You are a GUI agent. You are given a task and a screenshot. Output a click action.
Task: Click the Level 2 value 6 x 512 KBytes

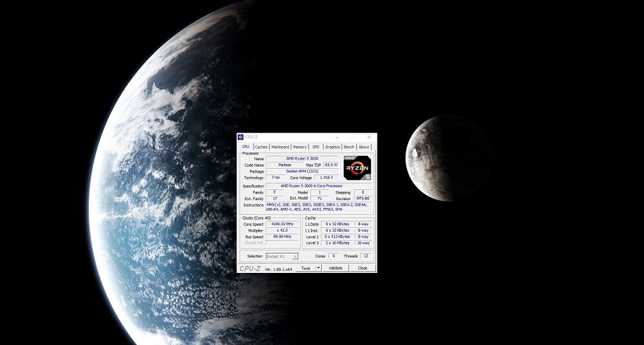tap(337, 237)
